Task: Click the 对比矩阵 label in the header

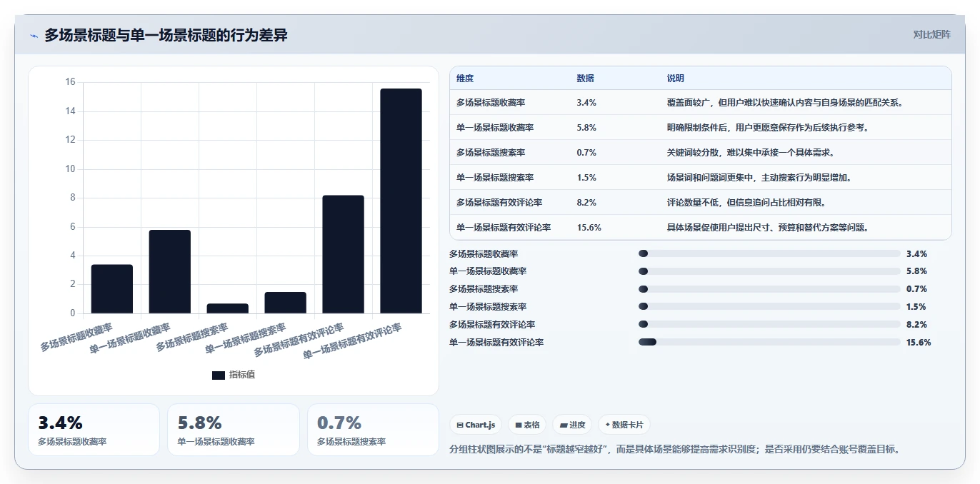Action: pyautogui.click(x=931, y=34)
